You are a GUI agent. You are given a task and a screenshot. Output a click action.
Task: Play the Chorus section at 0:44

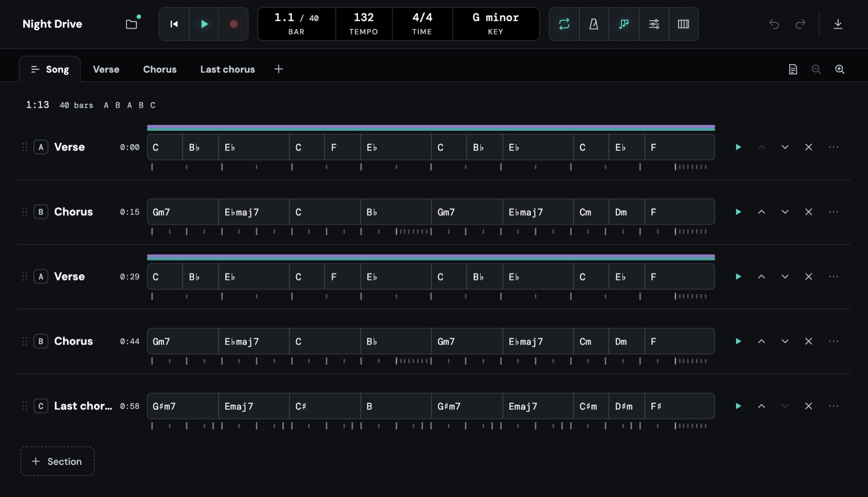pyautogui.click(x=738, y=341)
